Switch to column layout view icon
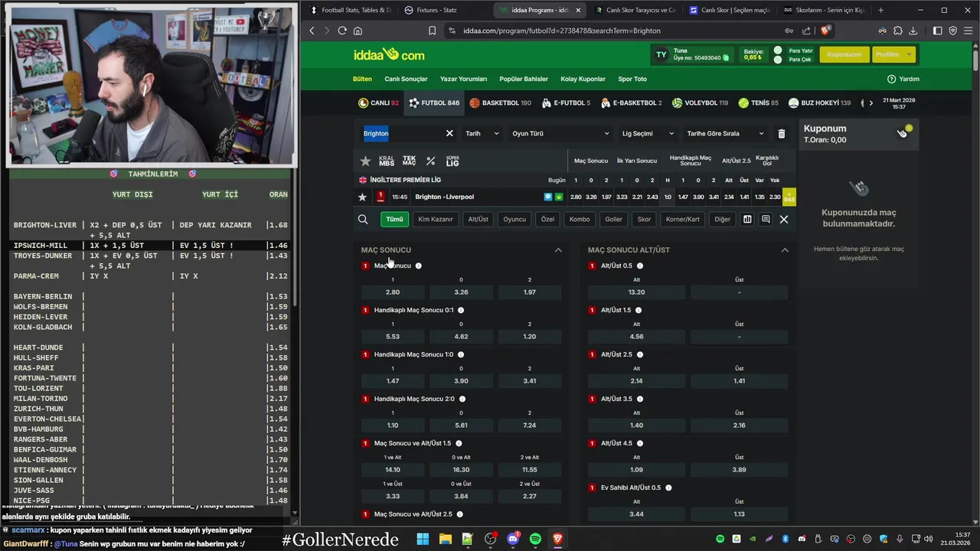The height and width of the screenshot is (551, 980). coord(747,220)
